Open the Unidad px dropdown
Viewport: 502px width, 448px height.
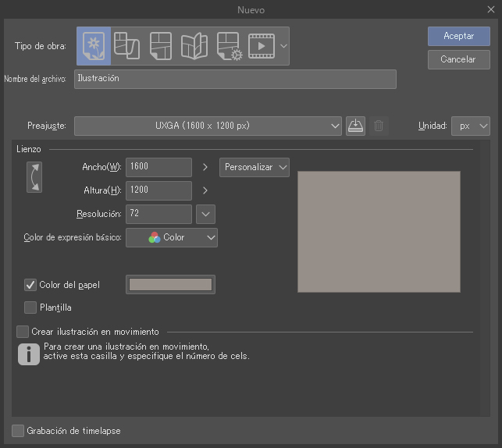click(x=471, y=126)
